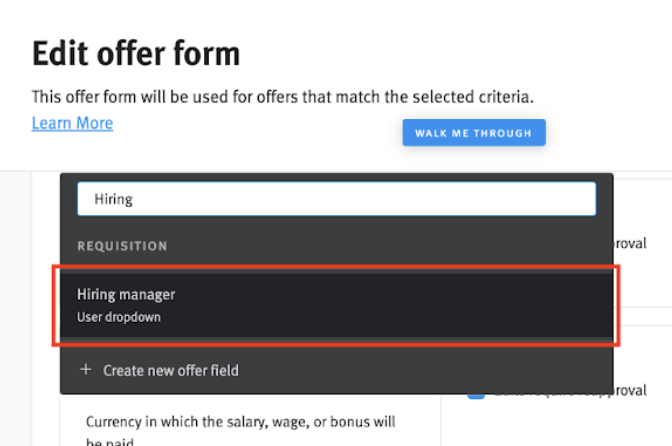Click the empty right side of Create new offer field row
The width and height of the screenshot is (672, 446).
click(429, 370)
